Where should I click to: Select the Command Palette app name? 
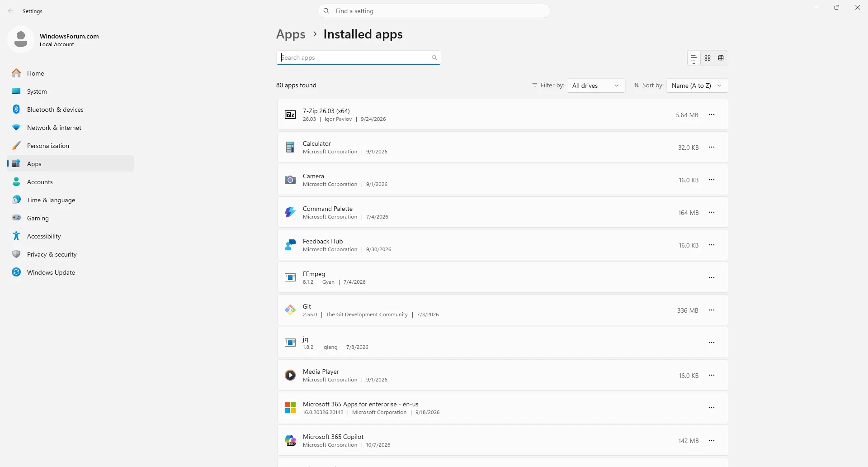(x=328, y=209)
